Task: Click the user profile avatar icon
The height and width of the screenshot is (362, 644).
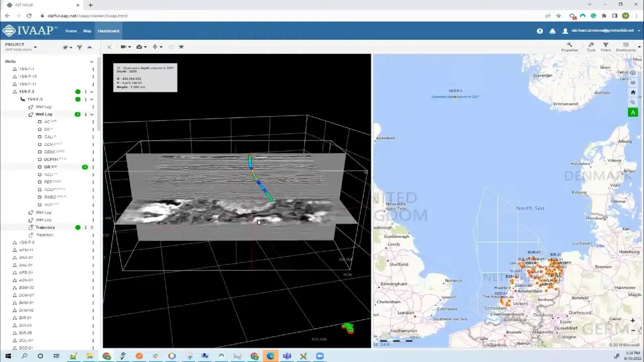Action: 565,31
